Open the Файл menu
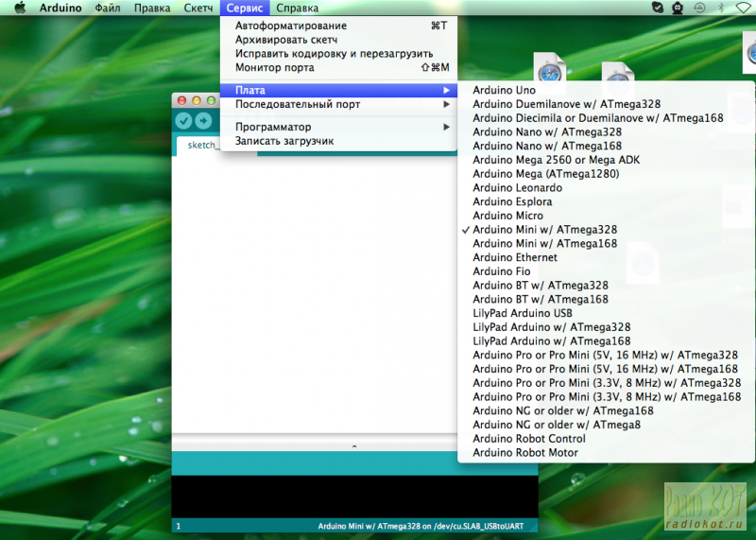This screenshot has height=540, width=756. (108, 8)
